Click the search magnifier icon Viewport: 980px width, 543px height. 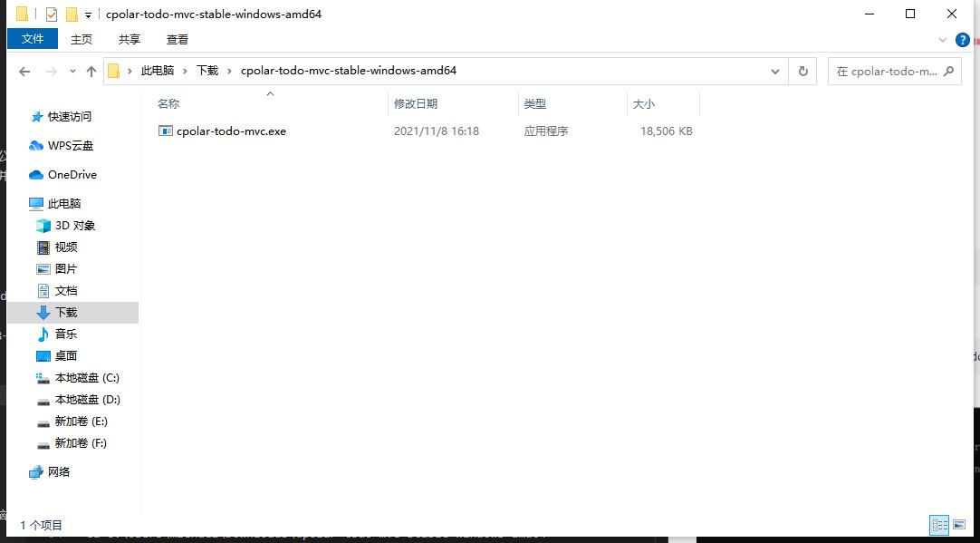pyautogui.click(x=948, y=72)
